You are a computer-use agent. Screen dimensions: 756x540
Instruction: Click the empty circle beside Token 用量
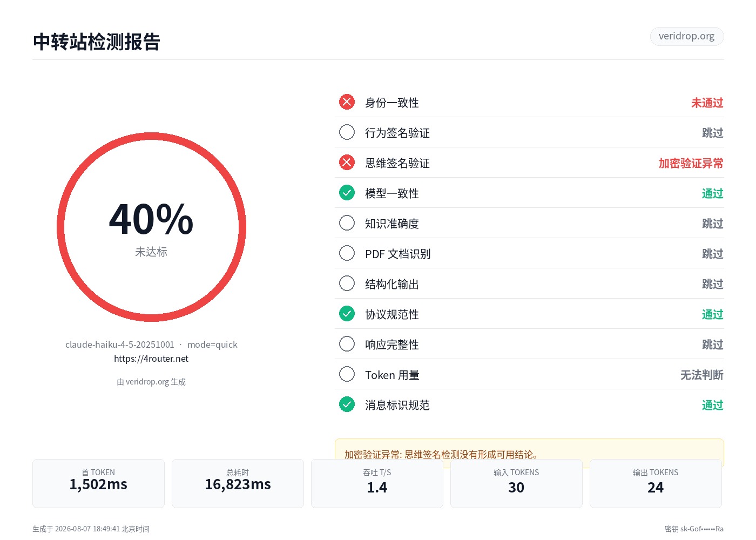click(x=347, y=374)
